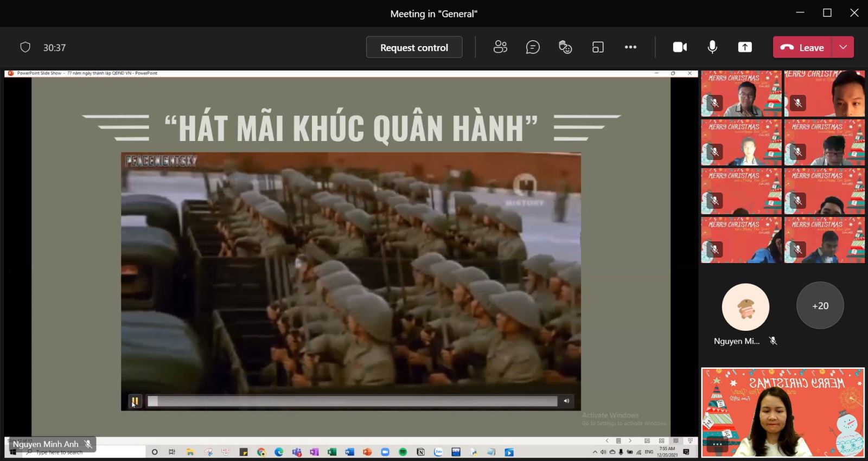Click the slide title HÁT MÃI KHÚC QUÂN HÀNH
Image resolution: width=868 pixels, height=461 pixels.
tap(352, 128)
